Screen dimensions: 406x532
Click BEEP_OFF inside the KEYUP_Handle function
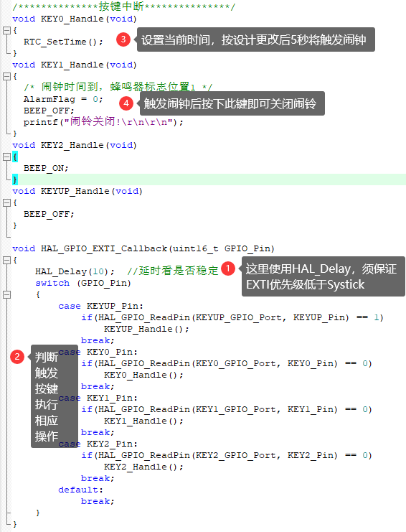pos(49,215)
